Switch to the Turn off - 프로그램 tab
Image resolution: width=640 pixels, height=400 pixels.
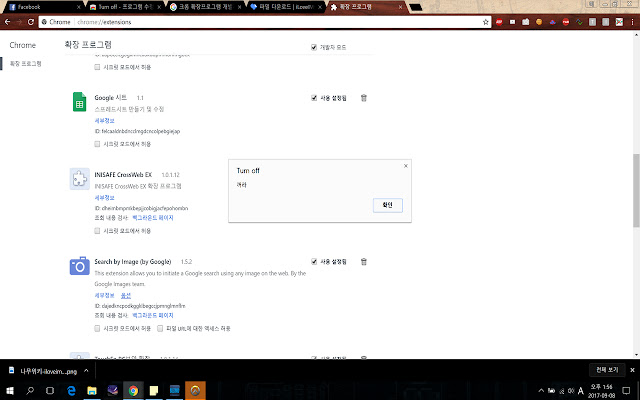(124, 7)
